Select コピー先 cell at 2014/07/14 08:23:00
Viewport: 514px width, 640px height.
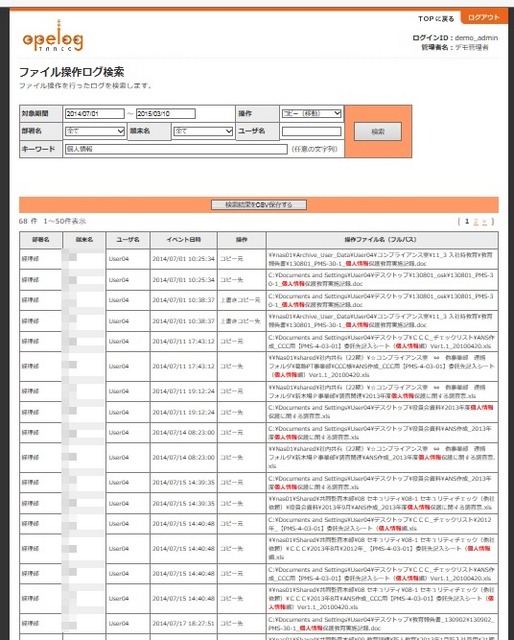pos(242,458)
